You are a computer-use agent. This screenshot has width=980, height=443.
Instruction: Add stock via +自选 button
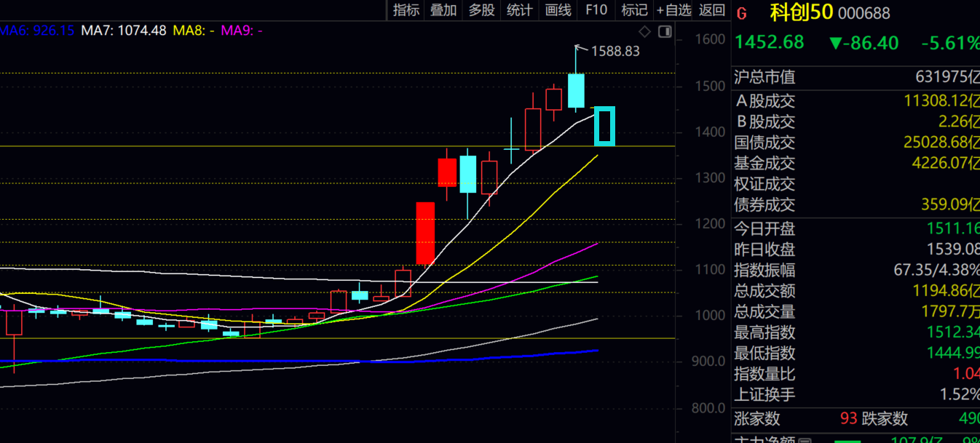[673, 9]
